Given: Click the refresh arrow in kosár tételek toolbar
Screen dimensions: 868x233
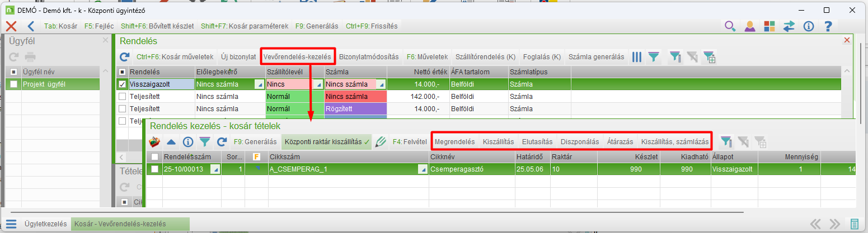Looking at the screenshot, I should [222, 142].
